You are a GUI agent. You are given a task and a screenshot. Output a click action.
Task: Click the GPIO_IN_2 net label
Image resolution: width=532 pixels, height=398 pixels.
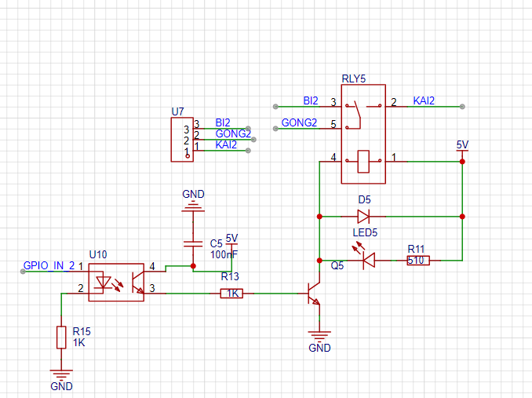(49, 265)
